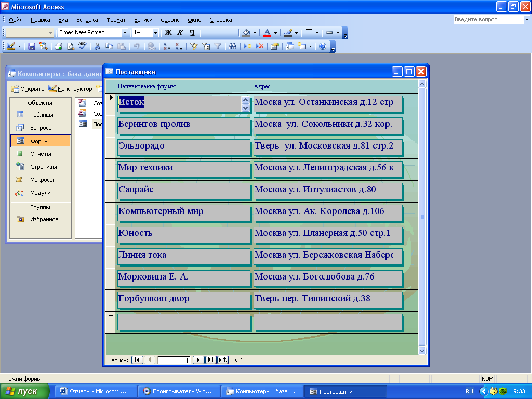This screenshot has height=399, width=532.
Task: Click the record number input field
Action: tap(174, 361)
